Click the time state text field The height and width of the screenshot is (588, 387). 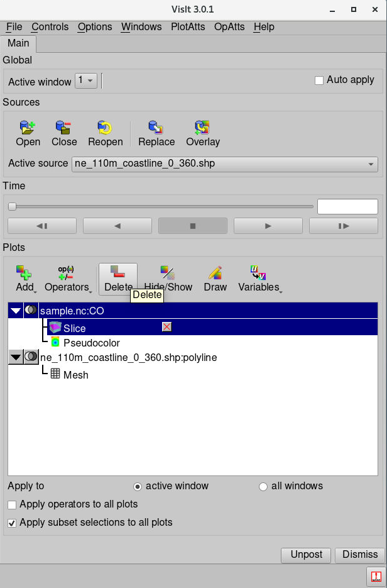pyautogui.click(x=347, y=207)
